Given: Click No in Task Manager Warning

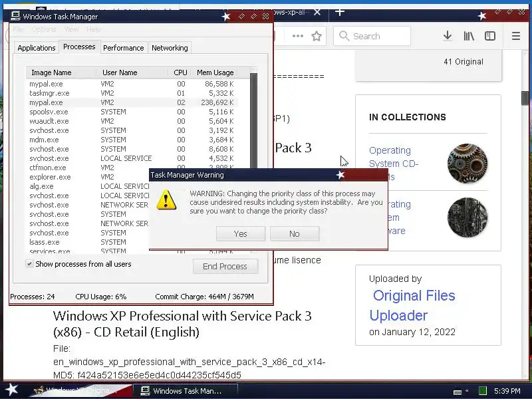Looking at the screenshot, I should (294, 234).
